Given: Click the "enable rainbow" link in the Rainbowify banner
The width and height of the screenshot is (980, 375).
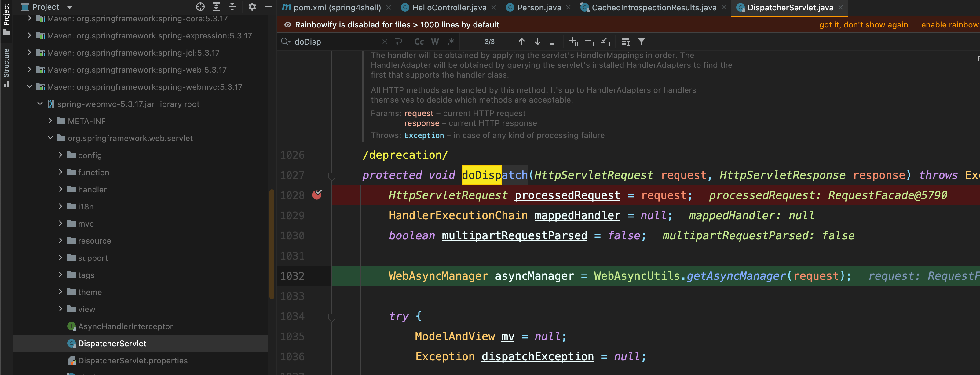Looking at the screenshot, I should point(950,25).
